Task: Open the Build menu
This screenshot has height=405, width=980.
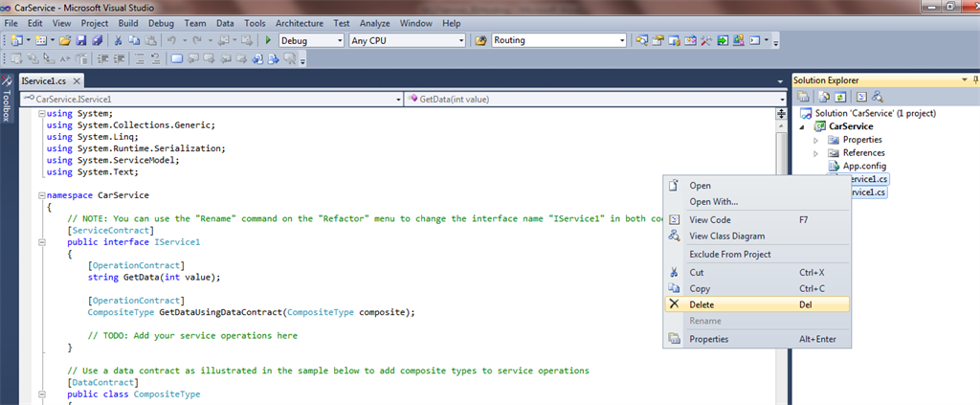Action: pyautogui.click(x=128, y=23)
